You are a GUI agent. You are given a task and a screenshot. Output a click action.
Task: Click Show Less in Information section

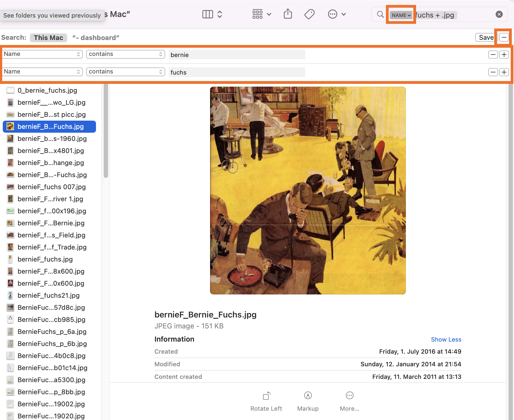pos(446,339)
